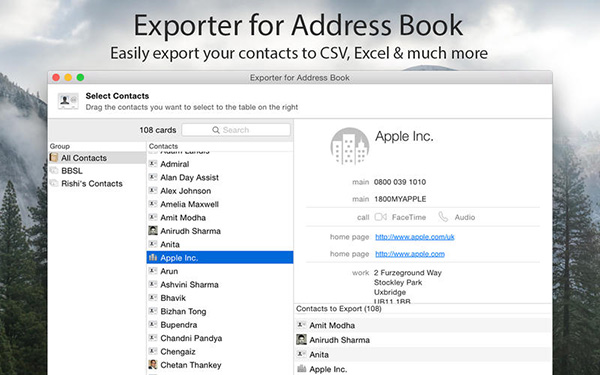This screenshot has width=600, height=375.
Task: Select Bizhan Tong contact
Action: [220, 311]
